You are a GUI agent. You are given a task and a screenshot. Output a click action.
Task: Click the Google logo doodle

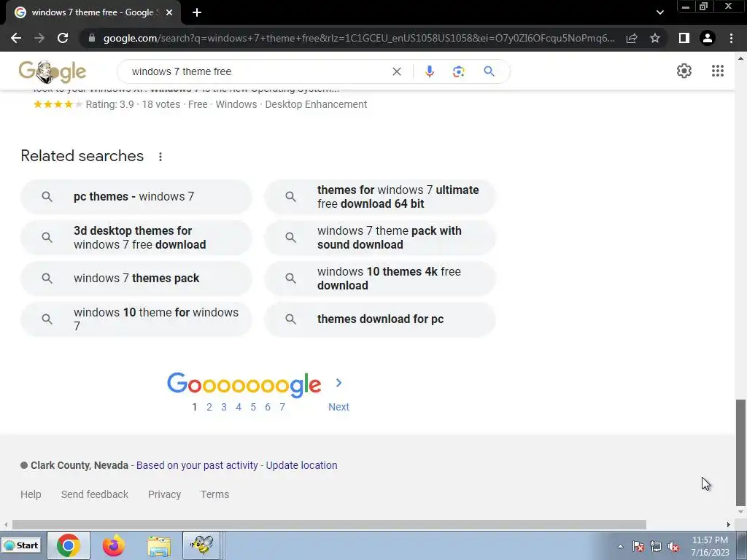click(53, 72)
